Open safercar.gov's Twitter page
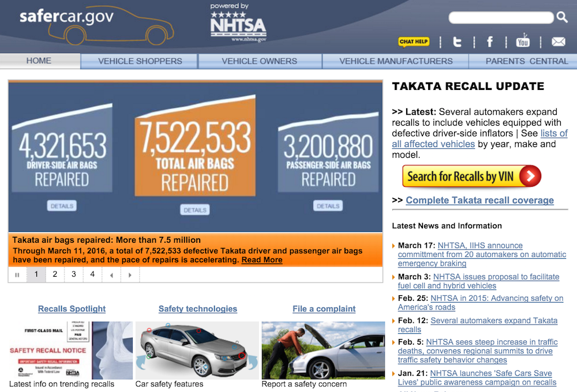 [457, 41]
